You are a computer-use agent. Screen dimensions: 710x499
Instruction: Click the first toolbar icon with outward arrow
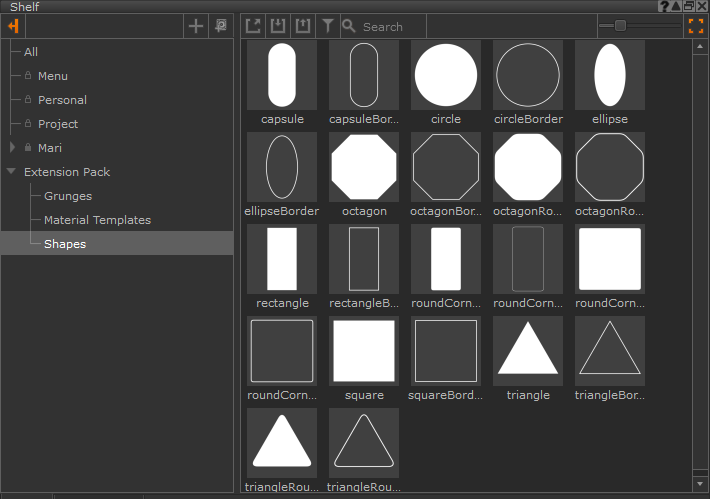tap(254, 26)
